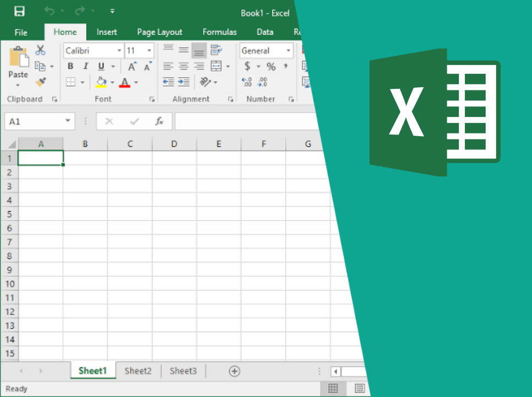Toggle Bottom Align for cells

pos(199,51)
